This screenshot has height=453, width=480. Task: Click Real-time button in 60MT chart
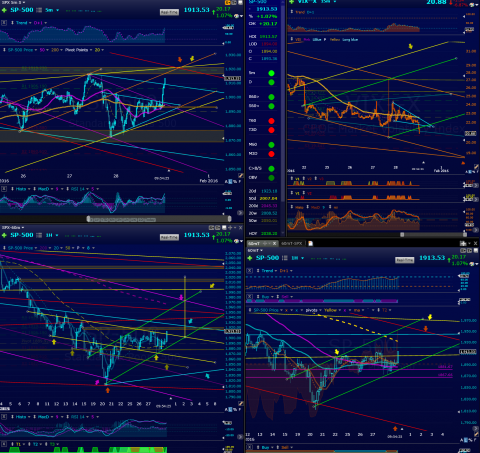[405, 260]
